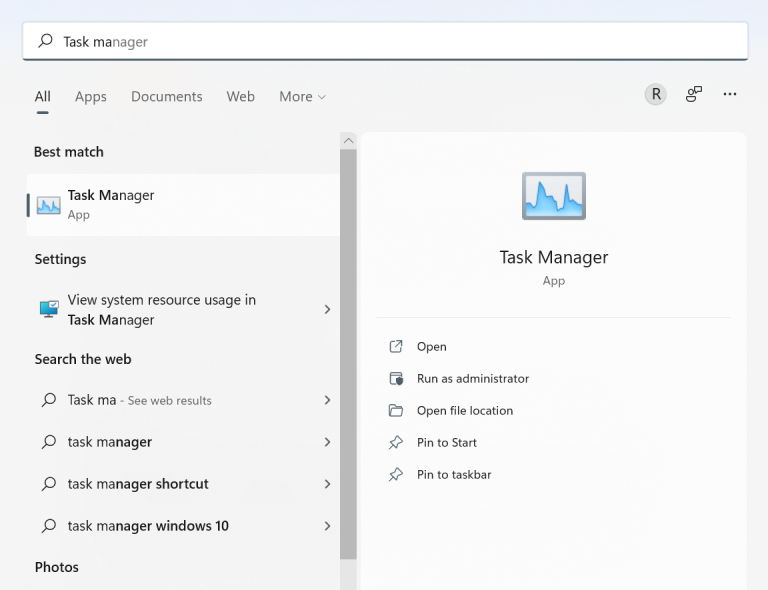Click the large Task Manager preview icon
The image size is (768, 590).
pyautogui.click(x=553, y=196)
